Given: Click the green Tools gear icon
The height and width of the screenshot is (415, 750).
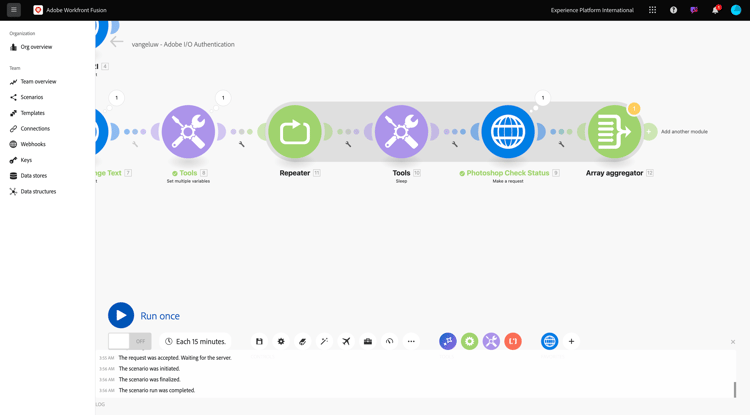Looking at the screenshot, I should click(x=470, y=341).
